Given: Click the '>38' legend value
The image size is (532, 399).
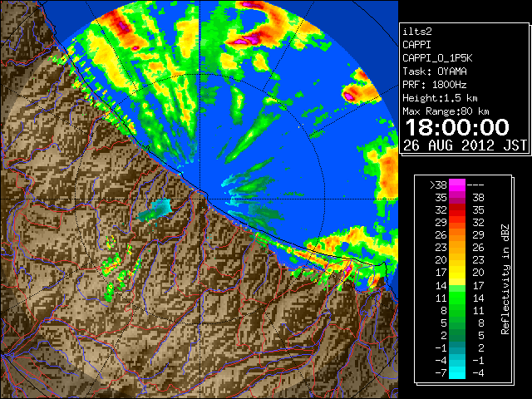Looking at the screenshot, I should coord(438,185).
